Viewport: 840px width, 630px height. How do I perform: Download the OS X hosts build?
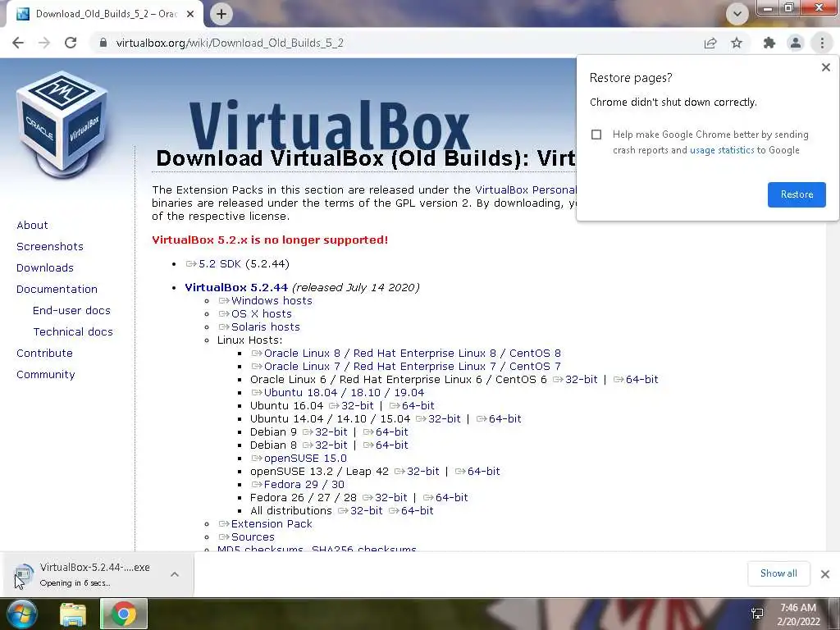point(255,314)
